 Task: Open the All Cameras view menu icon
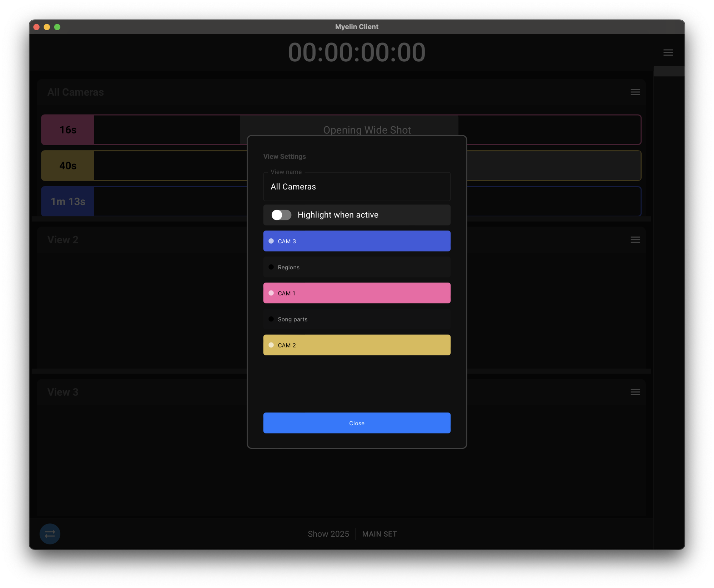pos(635,92)
